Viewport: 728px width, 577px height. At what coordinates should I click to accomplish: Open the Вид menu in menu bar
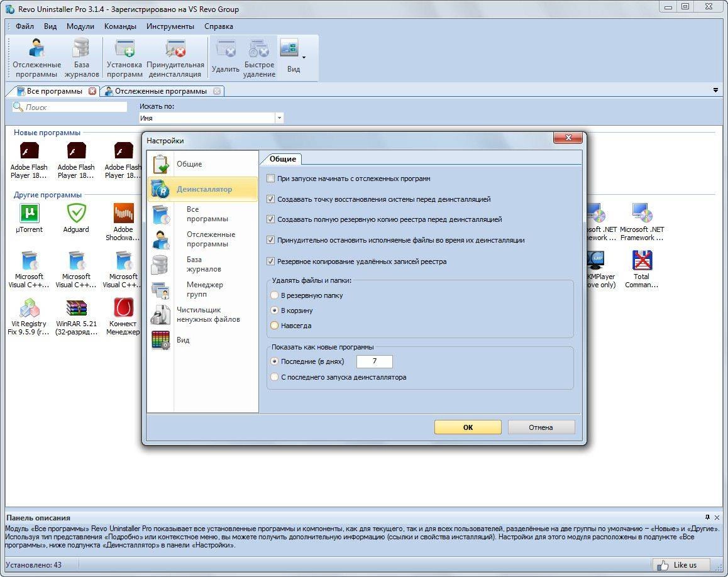(50, 26)
